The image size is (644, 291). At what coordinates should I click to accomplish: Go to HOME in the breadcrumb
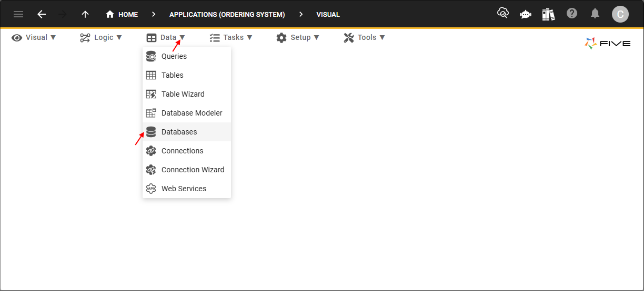(122, 15)
